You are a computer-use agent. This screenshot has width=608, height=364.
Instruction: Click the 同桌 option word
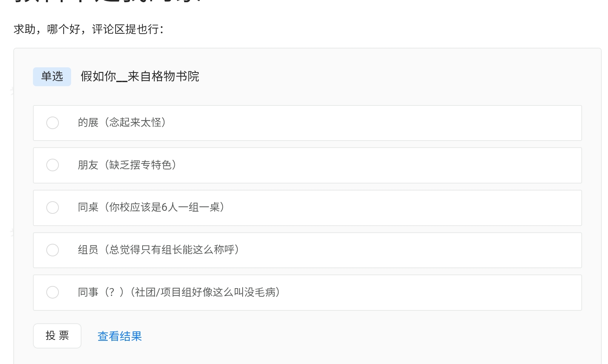click(88, 207)
